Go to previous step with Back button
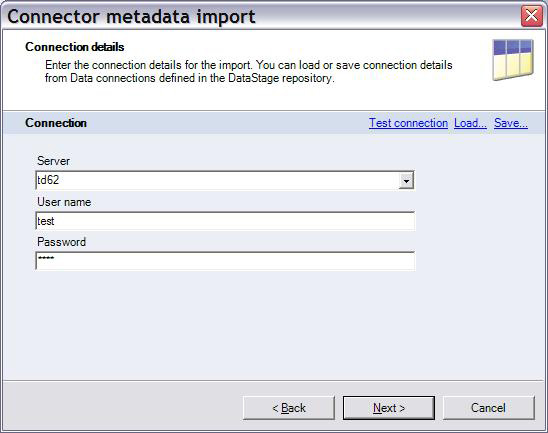This screenshot has width=548, height=433. pyautogui.click(x=289, y=408)
